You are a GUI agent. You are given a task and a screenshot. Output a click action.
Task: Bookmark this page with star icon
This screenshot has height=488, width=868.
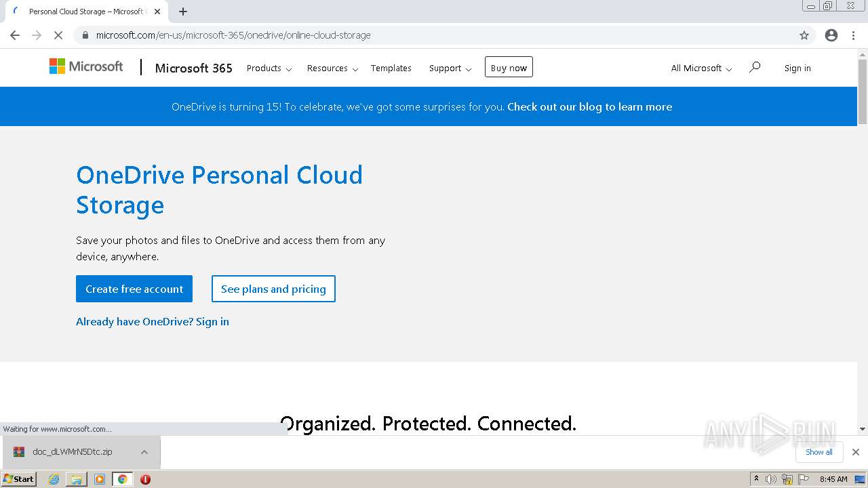click(x=804, y=35)
